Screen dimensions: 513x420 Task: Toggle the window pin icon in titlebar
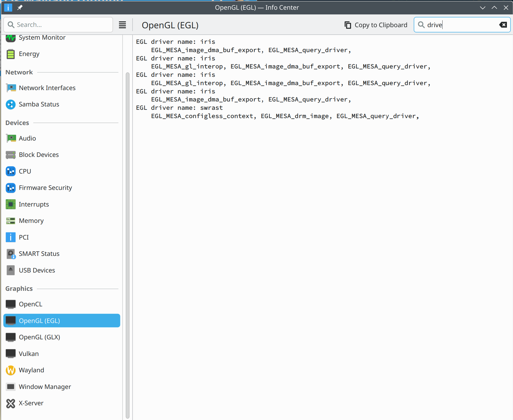pos(20,7)
